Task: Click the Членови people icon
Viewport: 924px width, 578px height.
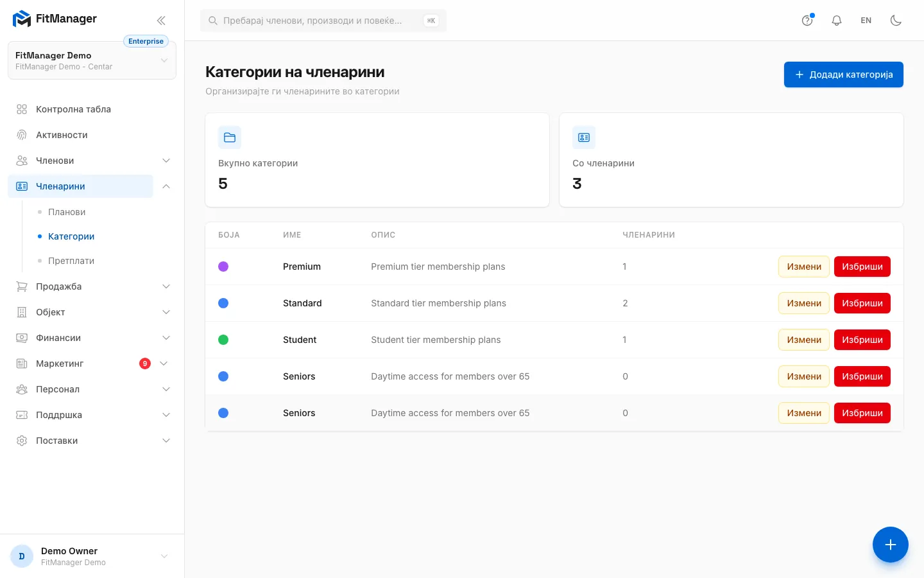Action: pos(22,161)
